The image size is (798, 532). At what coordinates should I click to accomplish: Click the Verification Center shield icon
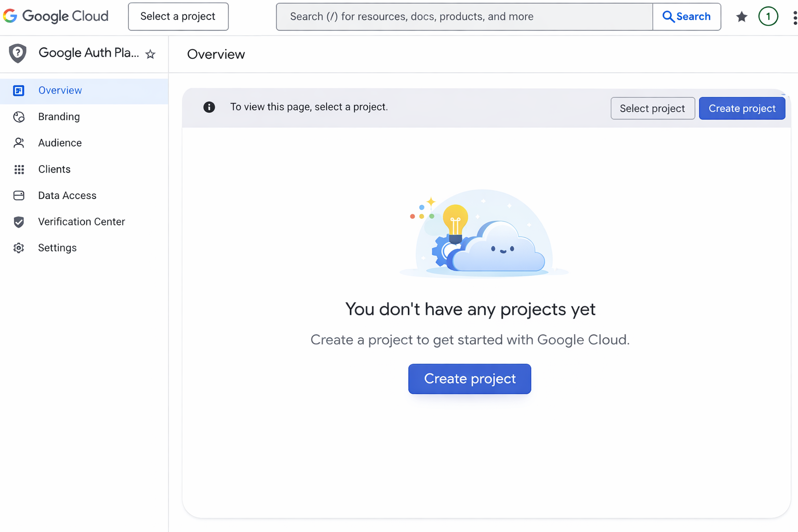click(19, 222)
